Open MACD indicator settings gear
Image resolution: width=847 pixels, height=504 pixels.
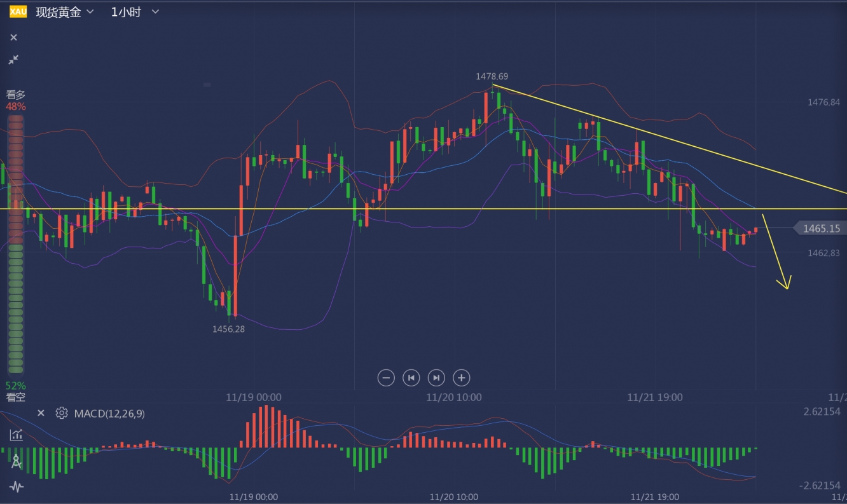click(x=62, y=413)
